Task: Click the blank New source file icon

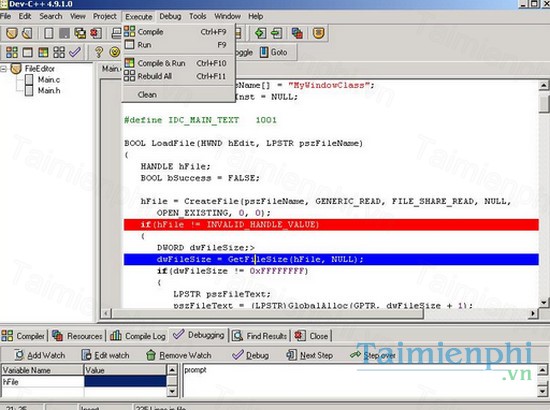Action: click(x=49, y=33)
